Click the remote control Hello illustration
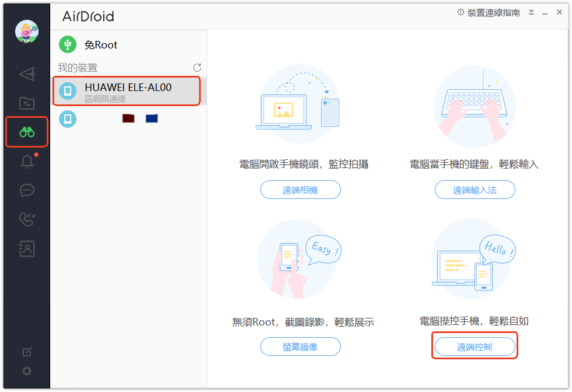 coord(473,260)
